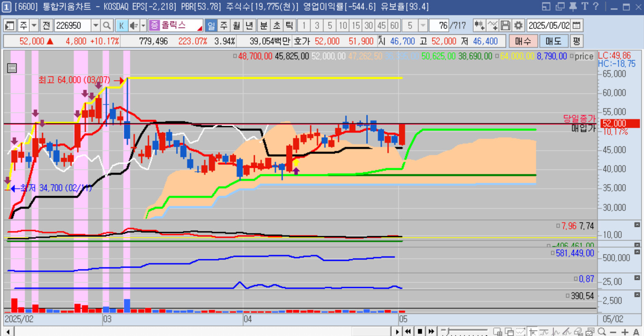The width and height of the screenshot is (644, 336).
Task: Open chart settings gear icon
Action: click(519, 25)
